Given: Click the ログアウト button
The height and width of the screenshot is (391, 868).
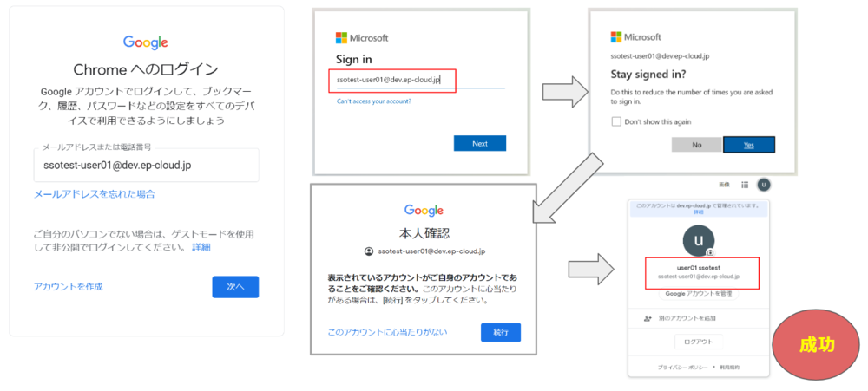Looking at the screenshot, I should (x=698, y=342).
